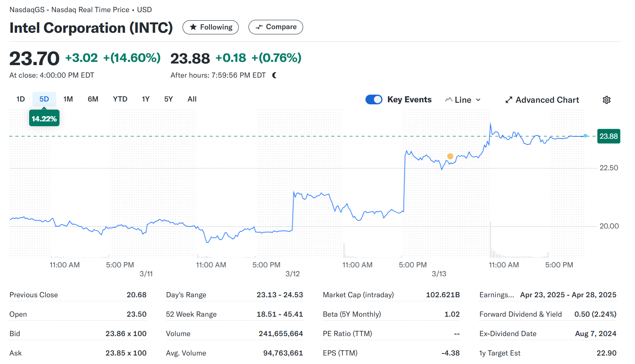Image resolution: width=635 pixels, height=364 pixels.
Task: Select the 1Y range tab
Action: [146, 99]
